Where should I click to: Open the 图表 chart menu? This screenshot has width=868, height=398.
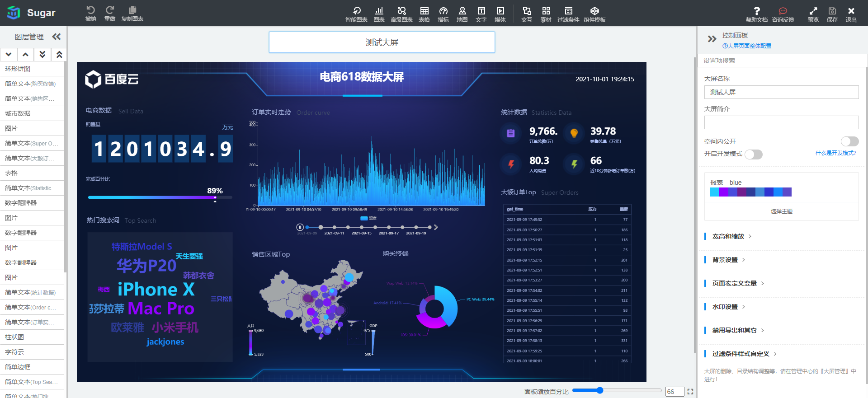pyautogui.click(x=379, y=14)
